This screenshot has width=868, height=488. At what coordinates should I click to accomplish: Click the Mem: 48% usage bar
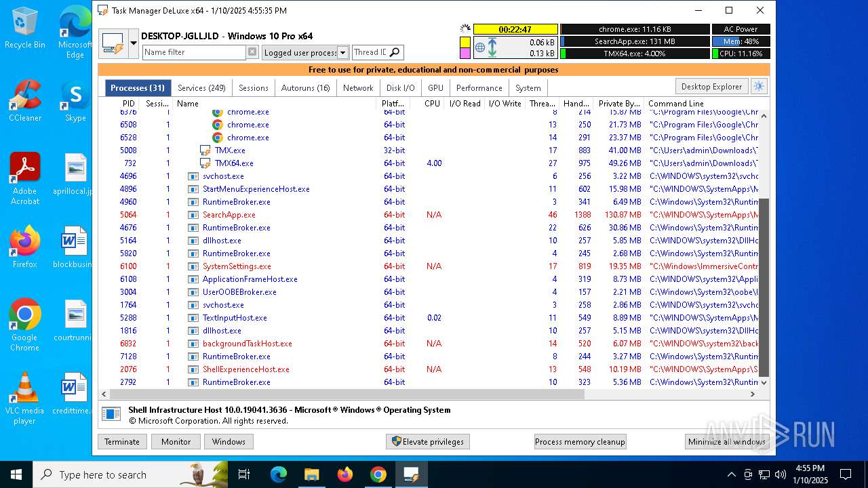tap(741, 41)
